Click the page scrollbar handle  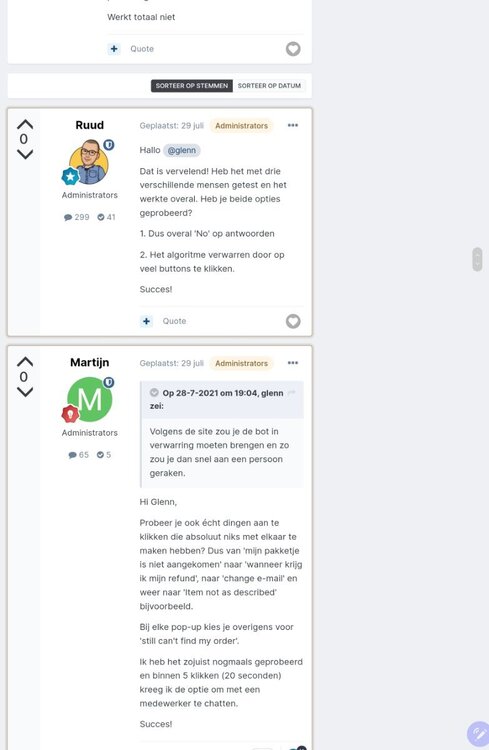click(x=477, y=259)
